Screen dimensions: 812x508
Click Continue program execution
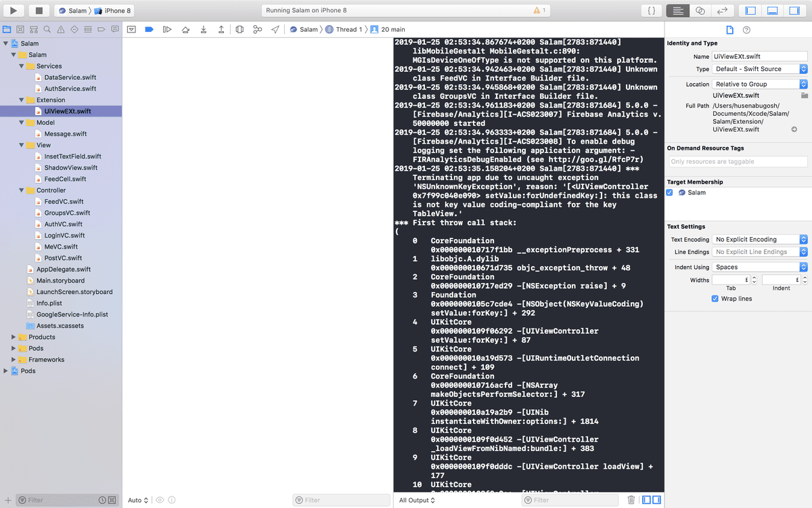(x=167, y=29)
